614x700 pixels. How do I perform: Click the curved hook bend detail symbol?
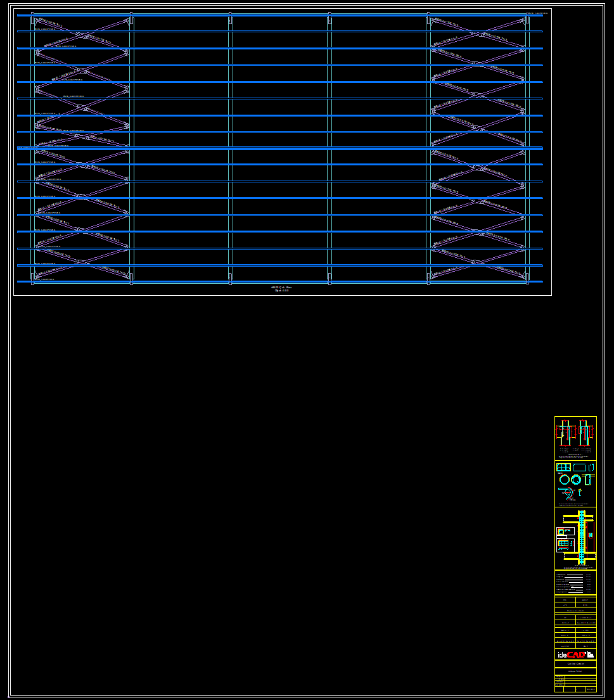click(x=566, y=493)
